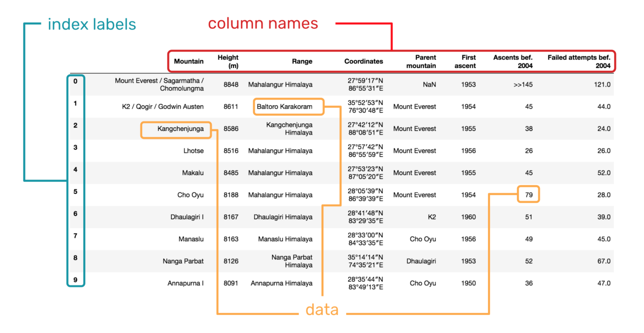
Task: Select index label 9
Action: [75, 280]
